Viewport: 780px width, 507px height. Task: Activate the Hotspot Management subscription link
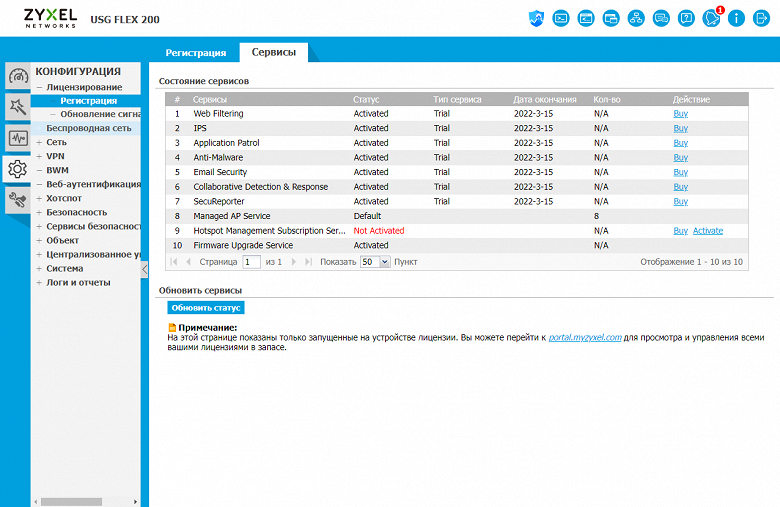[x=707, y=231]
